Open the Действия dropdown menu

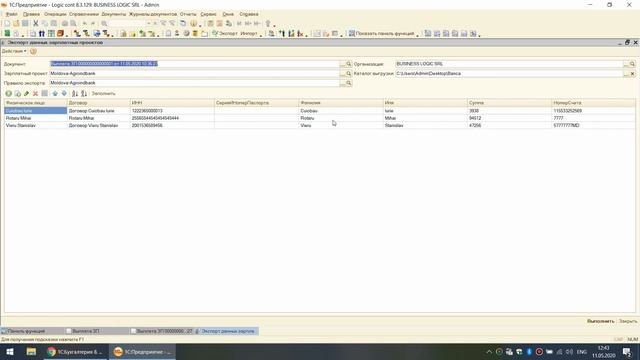(14, 51)
